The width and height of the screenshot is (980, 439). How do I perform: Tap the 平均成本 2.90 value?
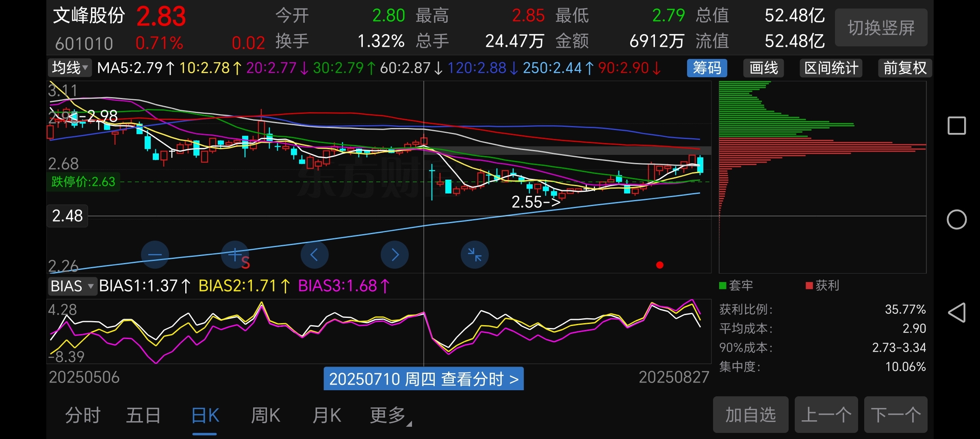(x=914, y=328)
